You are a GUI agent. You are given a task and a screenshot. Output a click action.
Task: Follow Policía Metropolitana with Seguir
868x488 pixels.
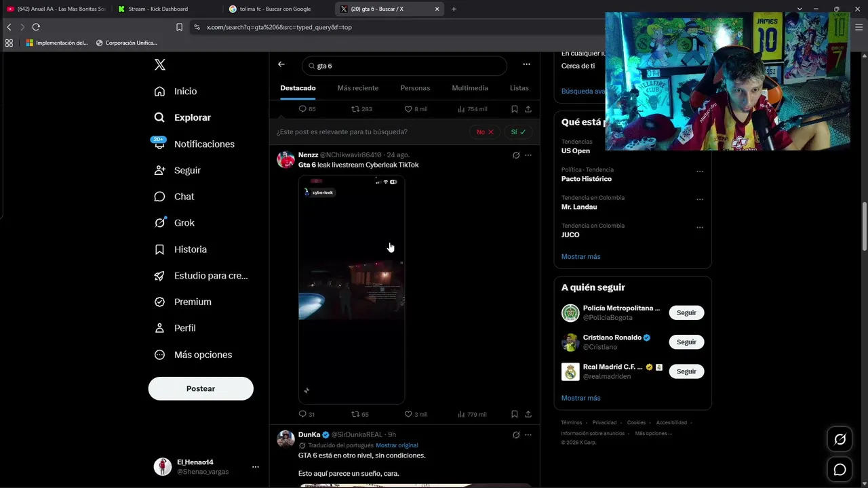coord(686,312)
